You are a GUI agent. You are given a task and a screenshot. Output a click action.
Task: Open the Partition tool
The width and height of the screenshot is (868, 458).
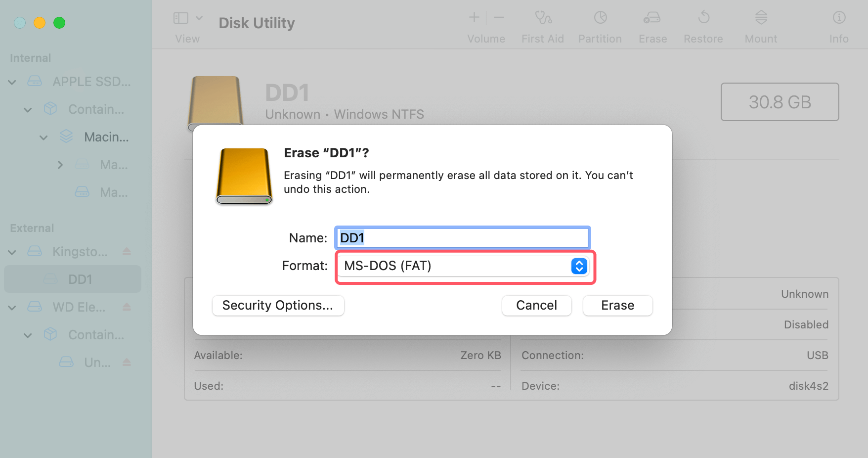click(600, 25)
